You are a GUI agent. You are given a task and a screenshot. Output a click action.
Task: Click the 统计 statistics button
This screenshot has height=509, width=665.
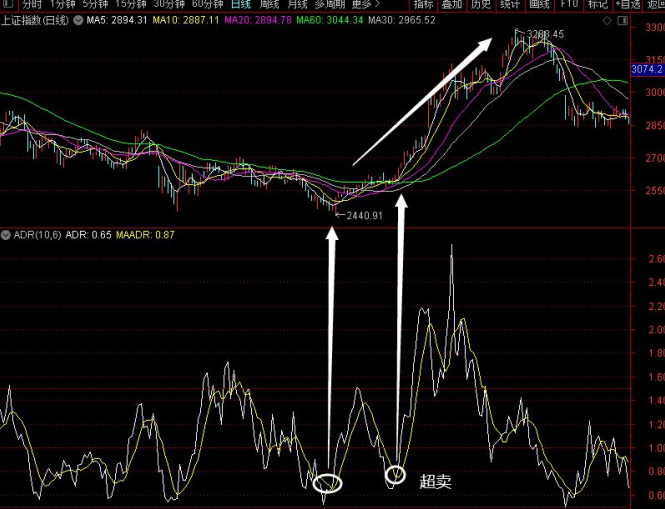[510, 4]
